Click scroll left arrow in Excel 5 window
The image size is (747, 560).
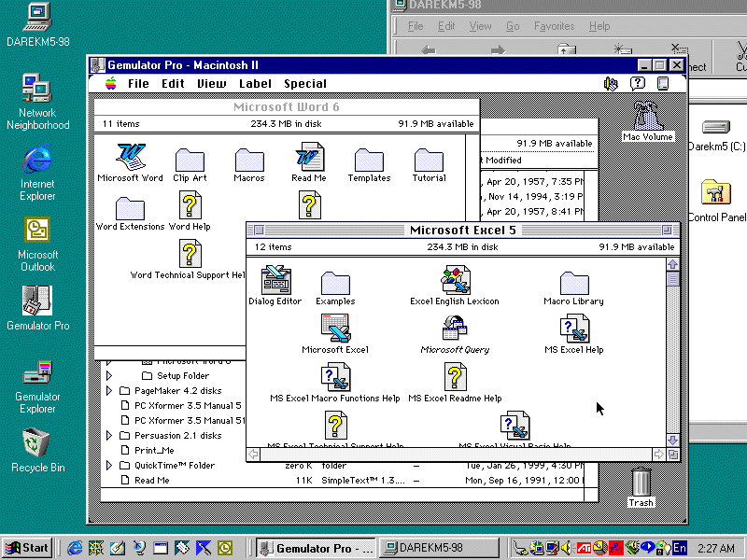click(x=253, y=455)
